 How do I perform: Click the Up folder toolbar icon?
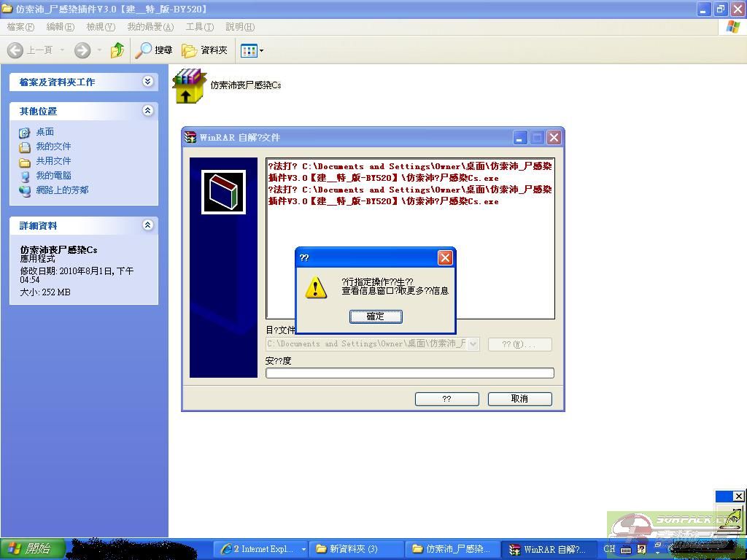pos(117,50)
